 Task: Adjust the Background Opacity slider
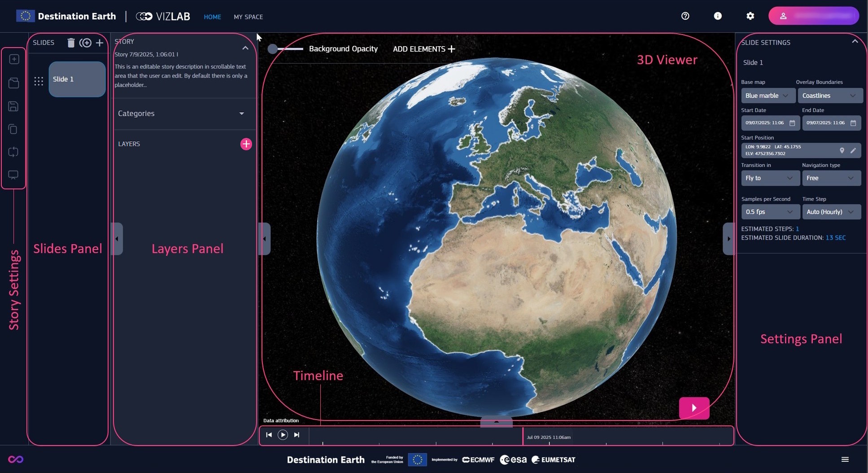click(x=273, y=49)
